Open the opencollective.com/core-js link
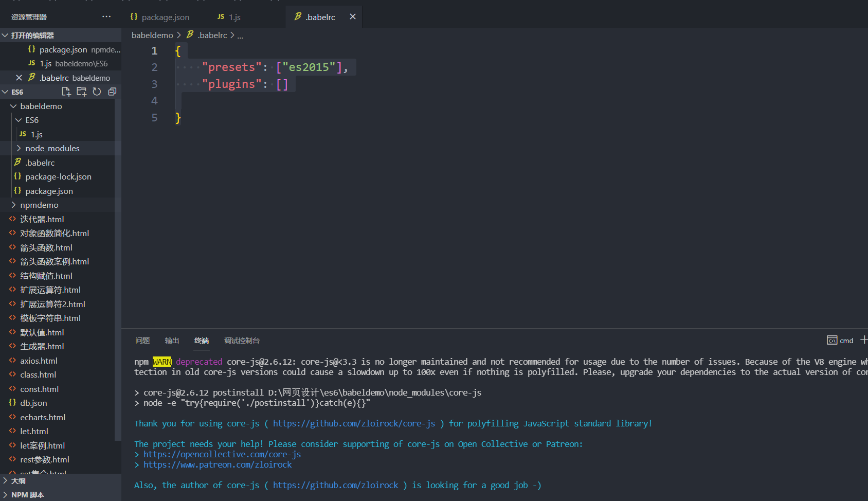Screen dimensions: 868x501 [x=222, y=454]
